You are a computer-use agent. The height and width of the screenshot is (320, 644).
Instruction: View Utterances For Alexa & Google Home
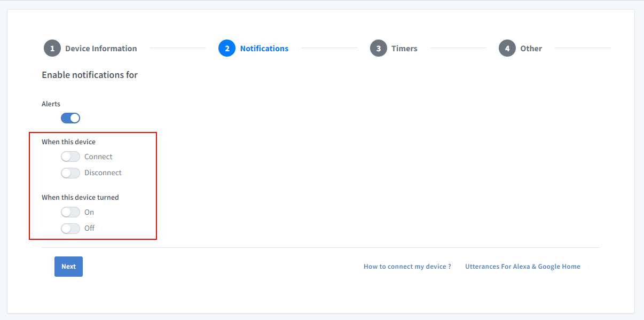pyautogui.click(x=522, y=266)
